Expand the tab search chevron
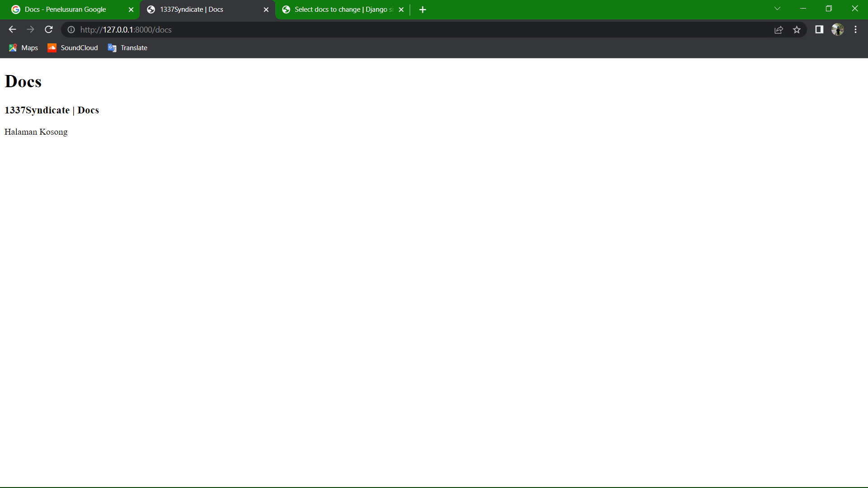The image size is (868, 488). tap(777, 9)
